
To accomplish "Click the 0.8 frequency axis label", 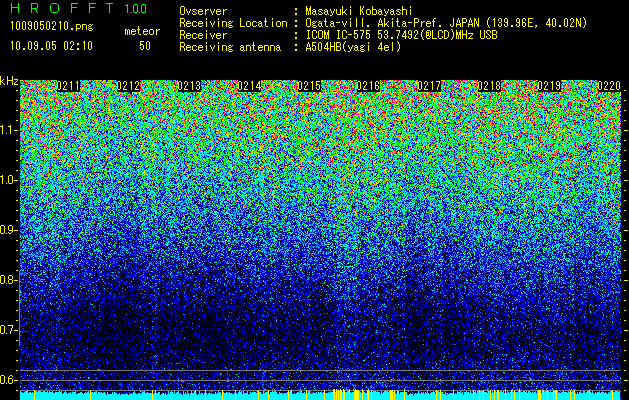I will pos(8,280).
